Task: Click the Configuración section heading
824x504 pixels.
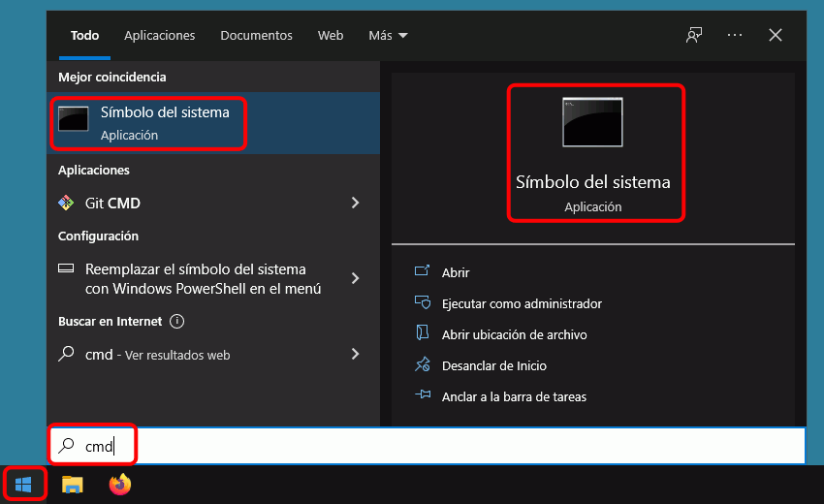Action: coord(98,236)
